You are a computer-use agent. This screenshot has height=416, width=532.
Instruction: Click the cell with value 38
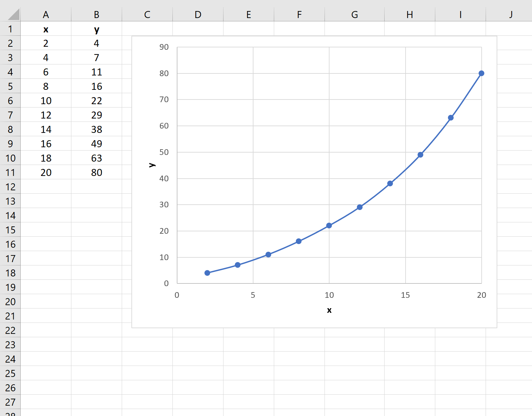click(x=97, y=129)
